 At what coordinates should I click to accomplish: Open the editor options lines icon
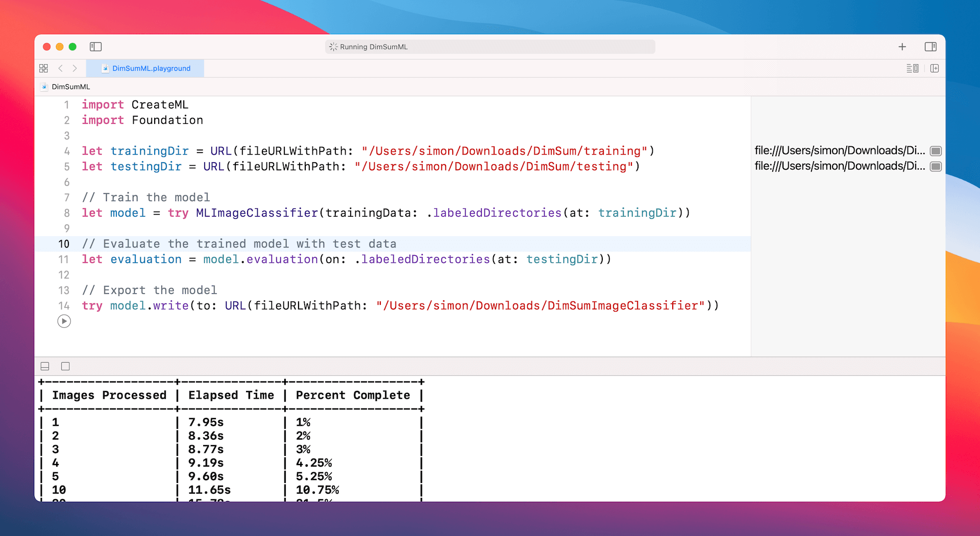tap(912, 68)
